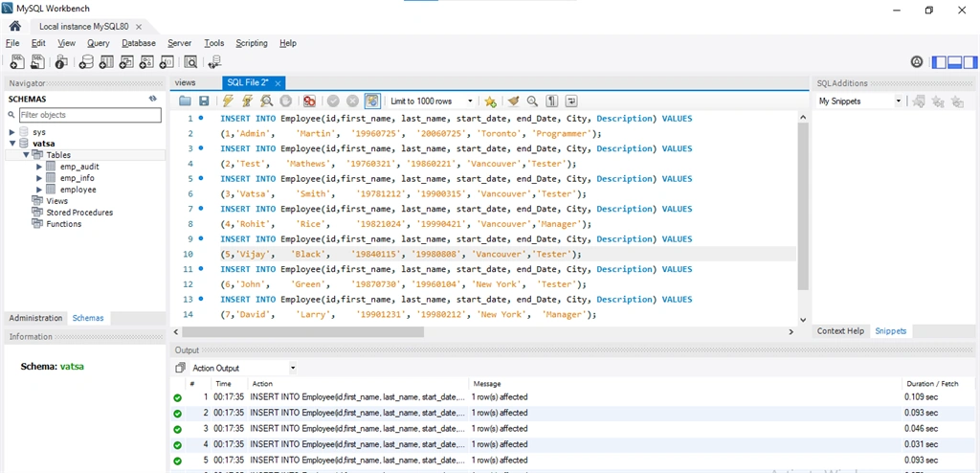This screenshot has height=473, width=980.
Task: Collapse the vatsa schema
Action: (11, 144)
